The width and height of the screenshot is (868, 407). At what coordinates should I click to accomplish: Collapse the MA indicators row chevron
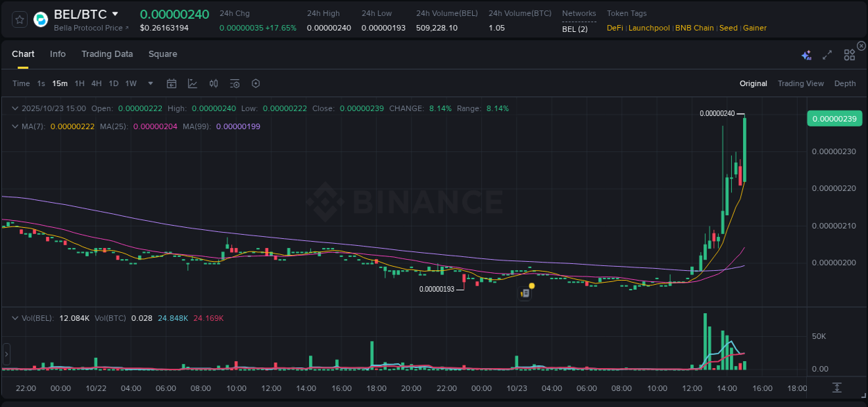14,126
